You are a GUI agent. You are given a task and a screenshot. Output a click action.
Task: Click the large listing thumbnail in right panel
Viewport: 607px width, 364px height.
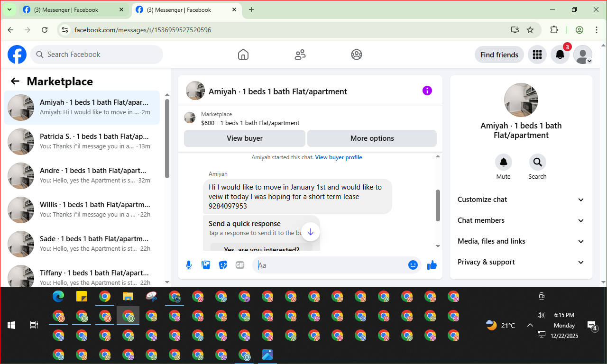pyautogui.click(x=521, y=100)
